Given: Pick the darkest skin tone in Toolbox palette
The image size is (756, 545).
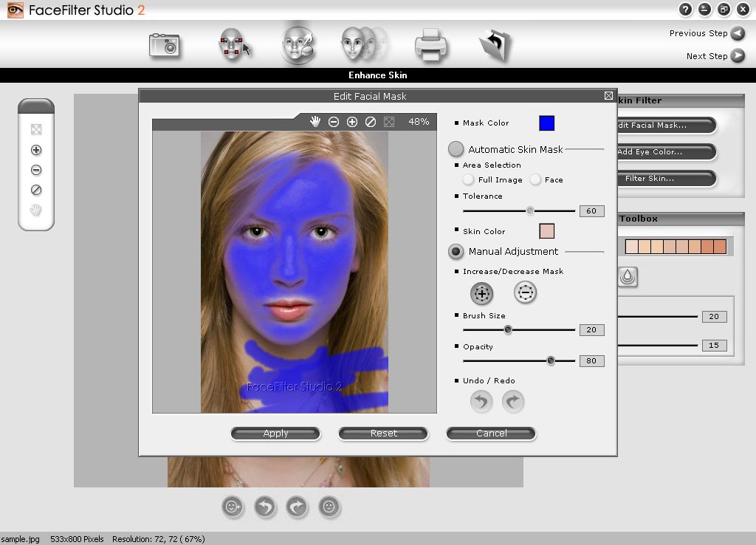Looking at the screenshot, I should point(721,247).
